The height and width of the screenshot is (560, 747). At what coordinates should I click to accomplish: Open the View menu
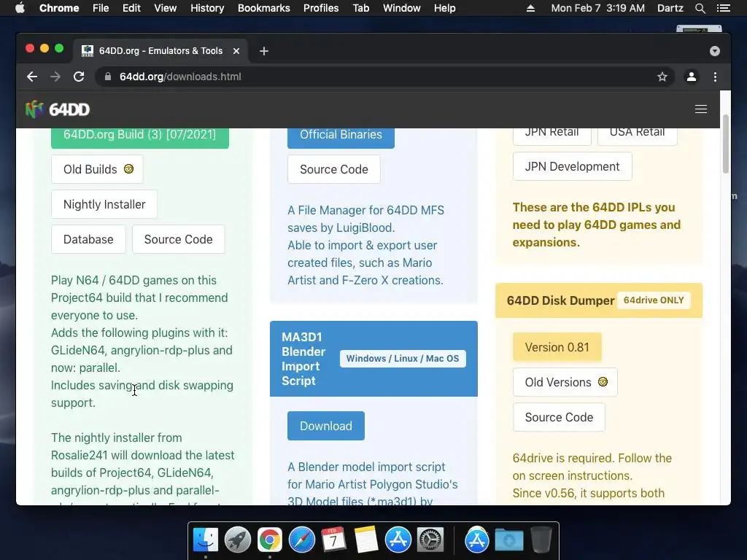coord(166,8)
